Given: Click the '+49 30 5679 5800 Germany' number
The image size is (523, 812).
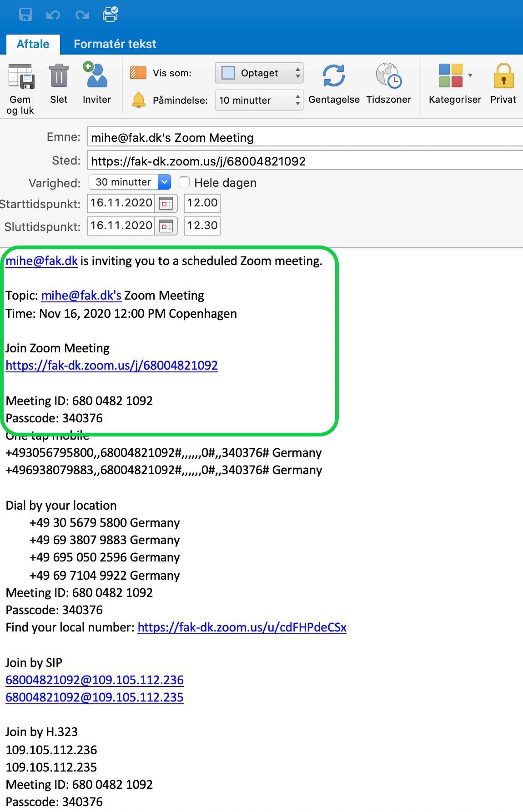Looking at the screenshot, I should pos(105,523).
